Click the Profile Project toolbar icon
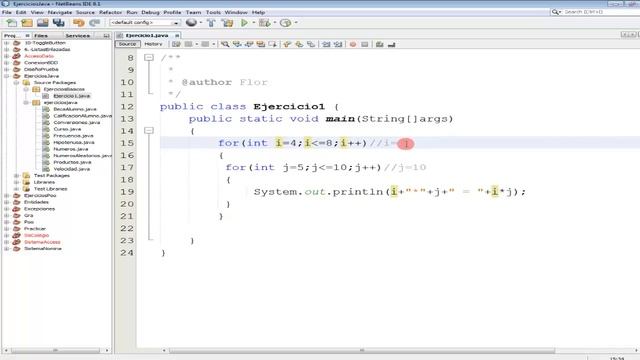The width and height of the screenshot is (640, 360). pos(285,23)
